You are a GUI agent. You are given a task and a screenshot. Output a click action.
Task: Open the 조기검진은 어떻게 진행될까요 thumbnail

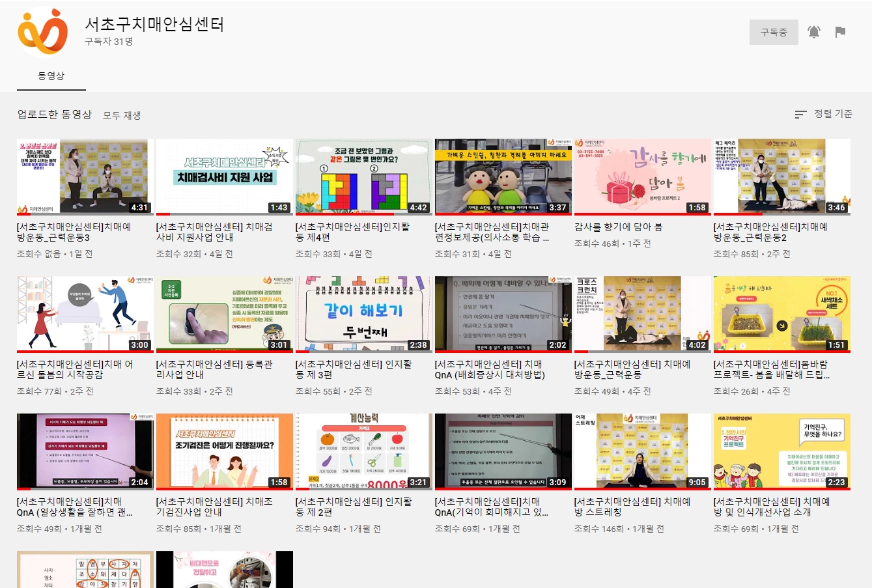(225, 451)
